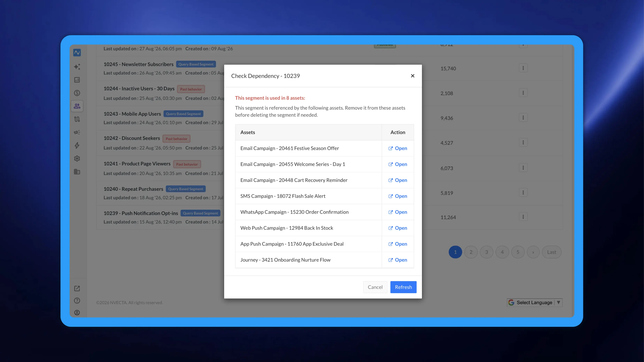
Task: Click the external link icon in the sidebar
Action: point(77,289)
